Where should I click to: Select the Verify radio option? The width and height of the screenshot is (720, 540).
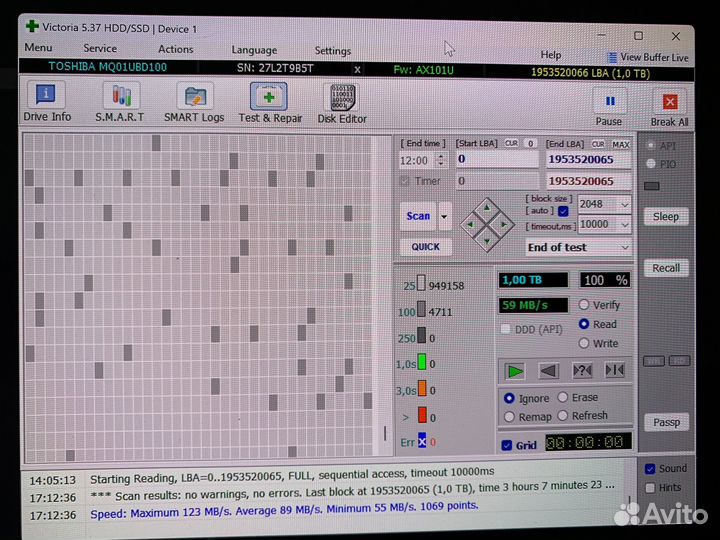click(x=584, y=305)
